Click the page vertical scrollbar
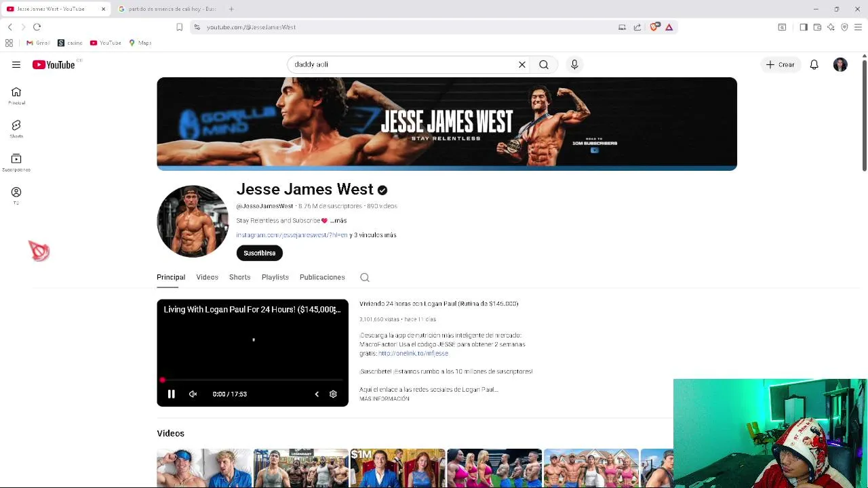The width and height of the screenshot is (868, 488). [864, 115]
